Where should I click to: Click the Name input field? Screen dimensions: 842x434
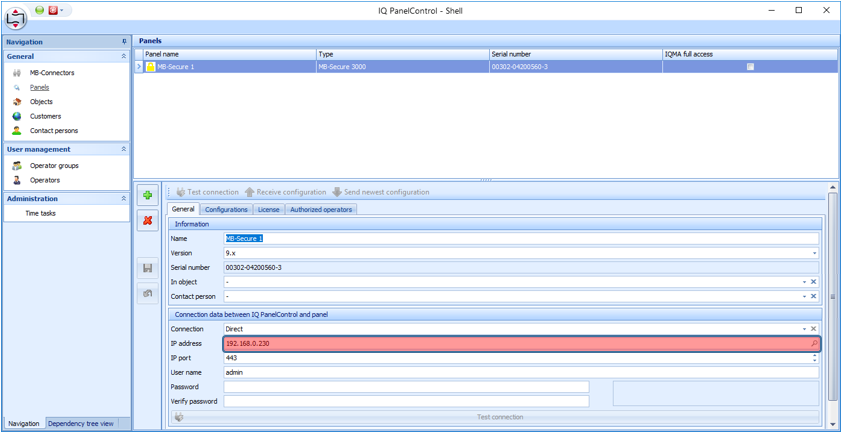[x=521, y=238]
